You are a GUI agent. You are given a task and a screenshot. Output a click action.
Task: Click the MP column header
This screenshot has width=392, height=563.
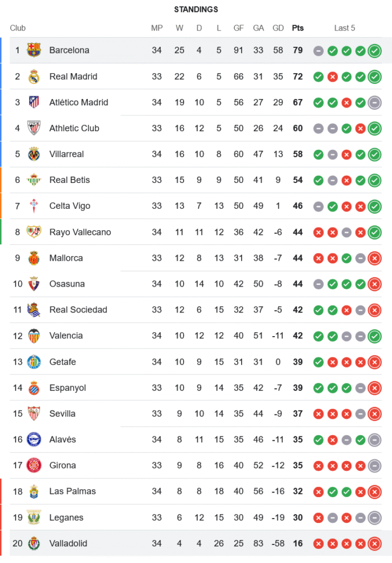pos(157,28)
